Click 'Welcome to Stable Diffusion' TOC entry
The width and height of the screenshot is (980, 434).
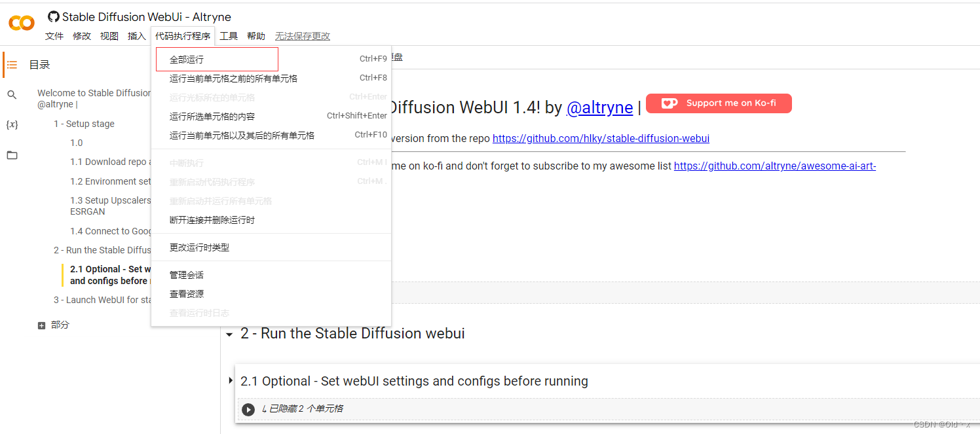tap(94, 99)
